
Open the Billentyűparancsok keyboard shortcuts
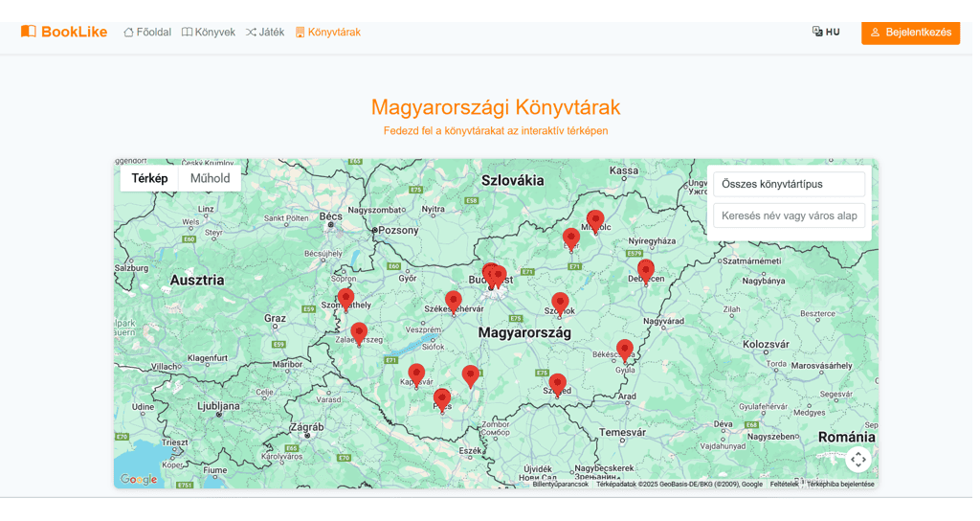click(561, 485)
